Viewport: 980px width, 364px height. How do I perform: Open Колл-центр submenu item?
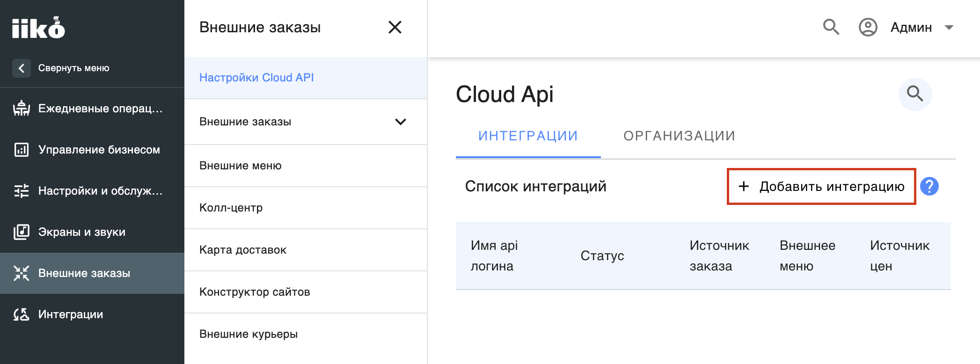(x=306, y=208)
